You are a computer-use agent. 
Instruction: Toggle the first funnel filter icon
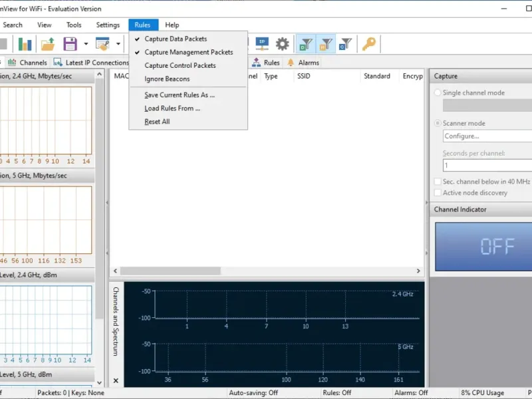[306, 45]
